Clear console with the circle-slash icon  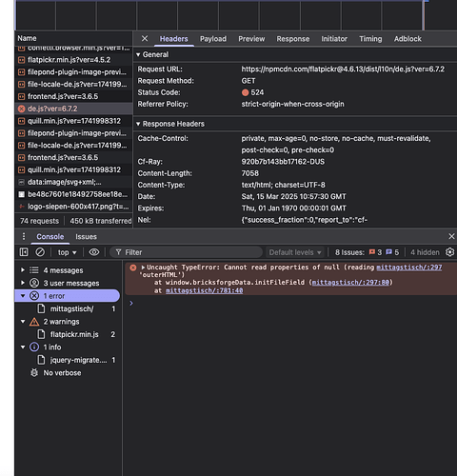click(x=40, y=252)
